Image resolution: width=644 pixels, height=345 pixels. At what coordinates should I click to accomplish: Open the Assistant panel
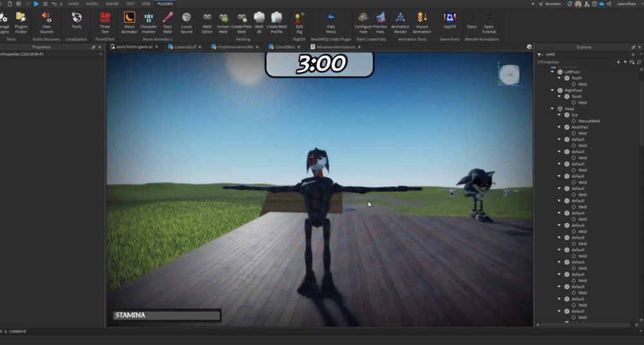point(549,4)
